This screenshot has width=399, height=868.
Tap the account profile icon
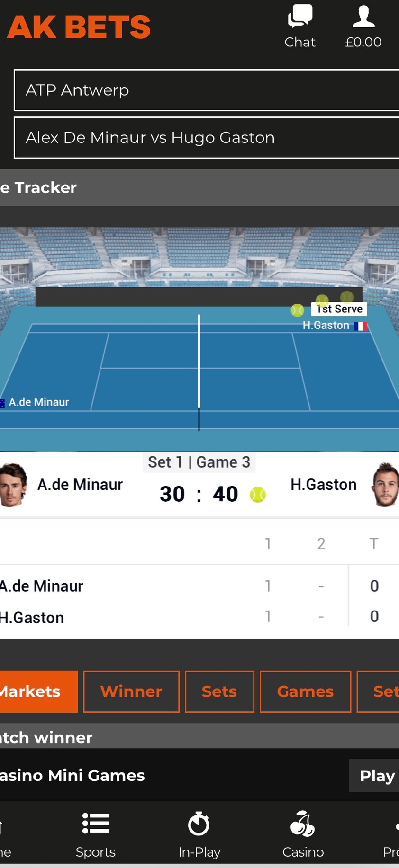[x=363, y=17]
